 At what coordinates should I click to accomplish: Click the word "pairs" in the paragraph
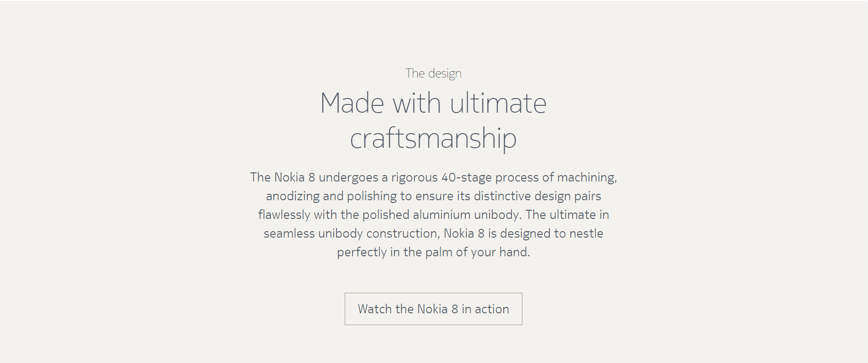[x=588, y=196]
